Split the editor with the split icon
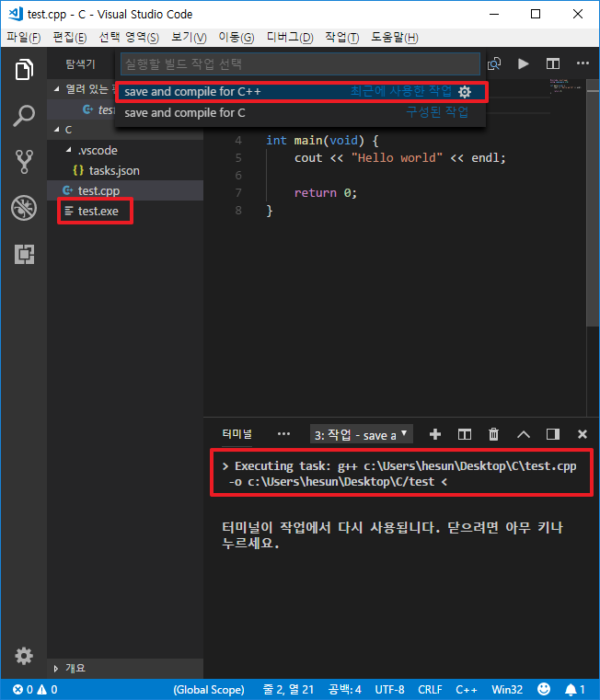 coord(553,63)
